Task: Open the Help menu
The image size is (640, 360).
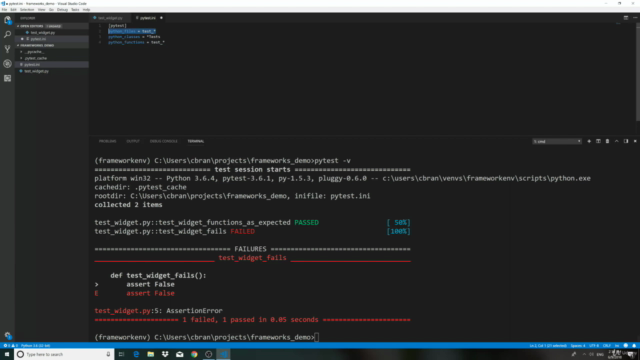Action: click(86, 9)
